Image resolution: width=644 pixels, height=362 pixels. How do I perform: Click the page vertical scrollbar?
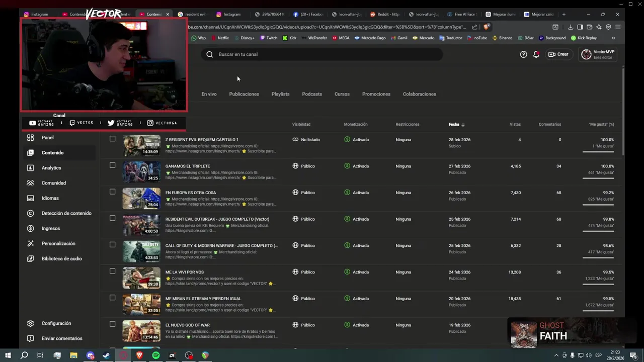pos(624,111)
